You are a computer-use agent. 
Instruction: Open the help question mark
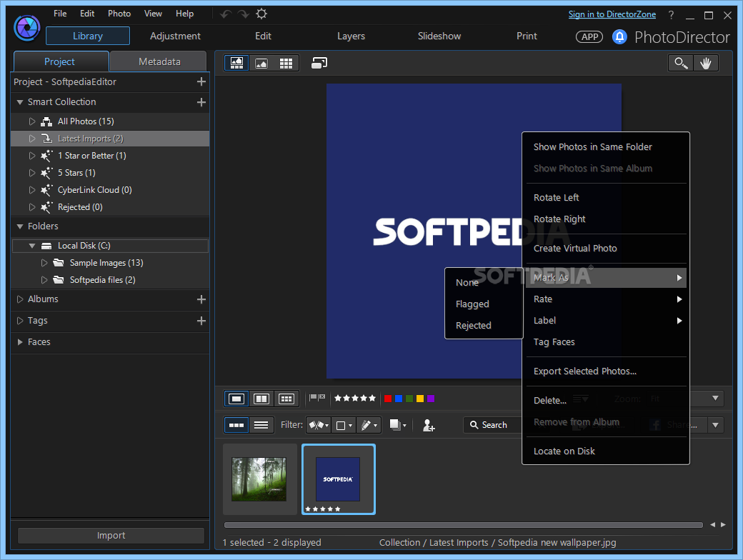[x=671, y=15]
